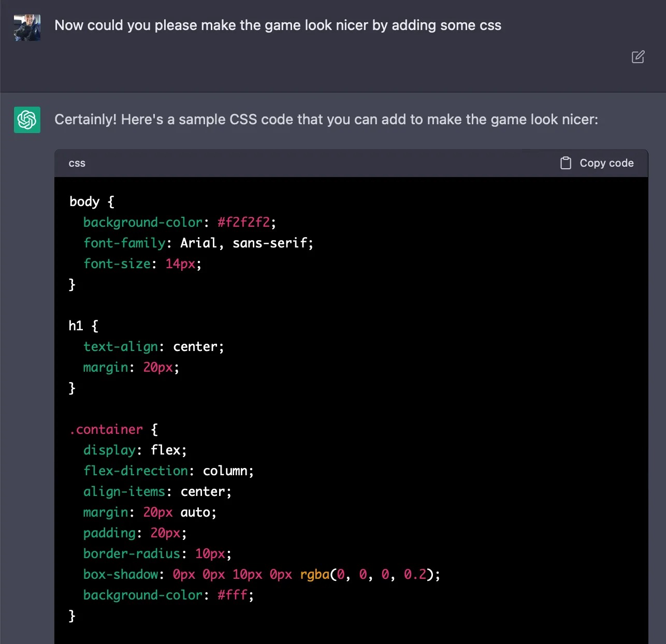666x644 pixels.
Task: Click the #f2f2f2 hex color value
Action: 243,222
